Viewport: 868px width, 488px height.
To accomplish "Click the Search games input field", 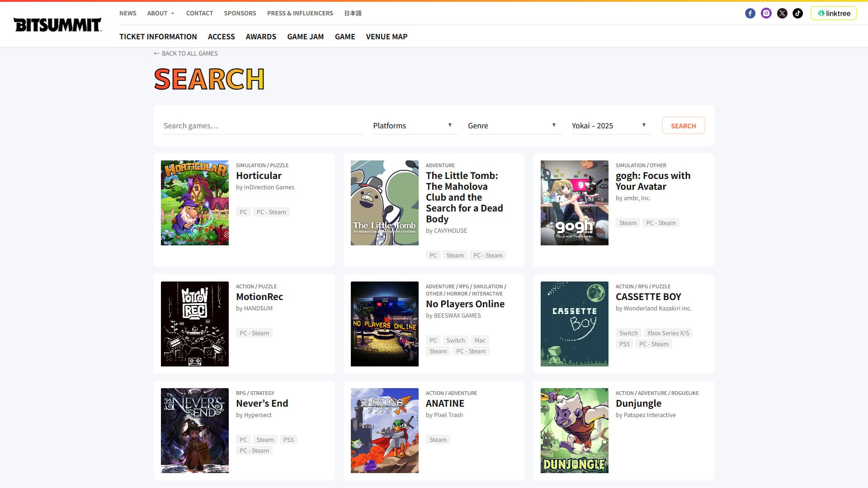I will pyautogui.click(x=263, y=126).
